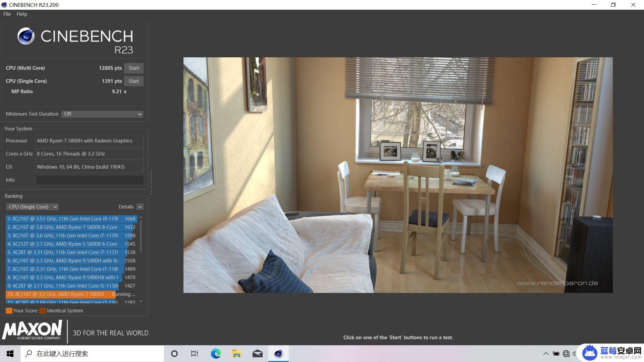The height and width of the screenshot is (362, 644).
Task: Click the Processor name field
Action: [90, 141]
